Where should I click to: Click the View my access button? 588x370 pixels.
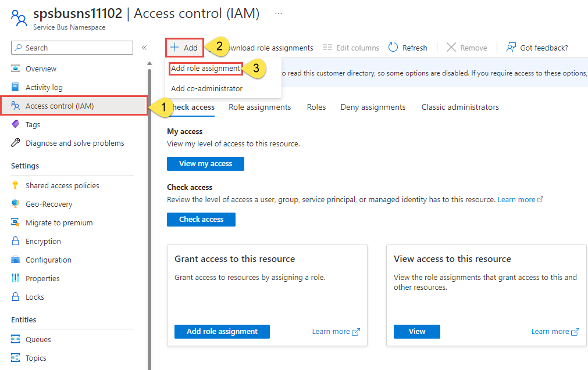pyautogui.click(x=205, y=164)
